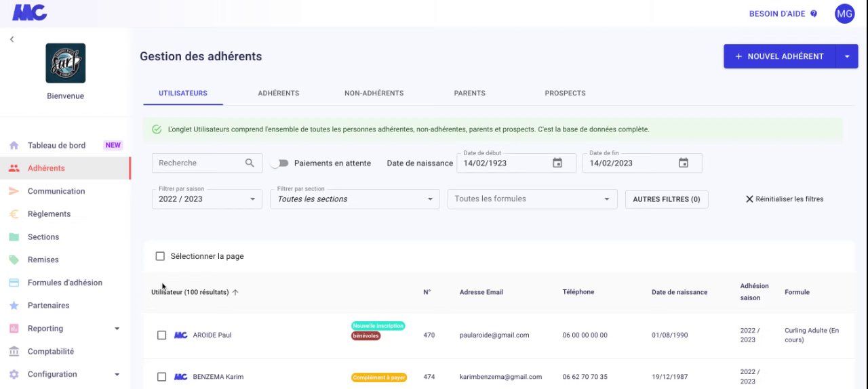Click the Nouvel Adhérent button
The width and height of the screenshot is (868, 389).
click(x=779, y=56)
